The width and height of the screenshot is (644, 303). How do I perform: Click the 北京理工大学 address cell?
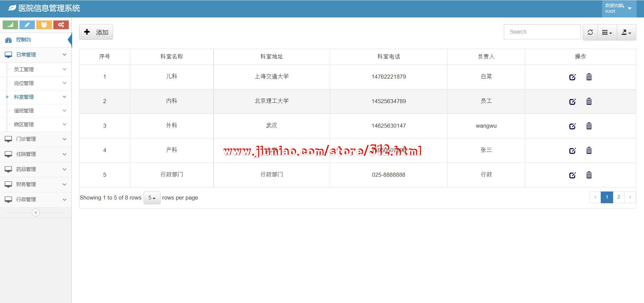pyautogui.click(x=272, y=101)
